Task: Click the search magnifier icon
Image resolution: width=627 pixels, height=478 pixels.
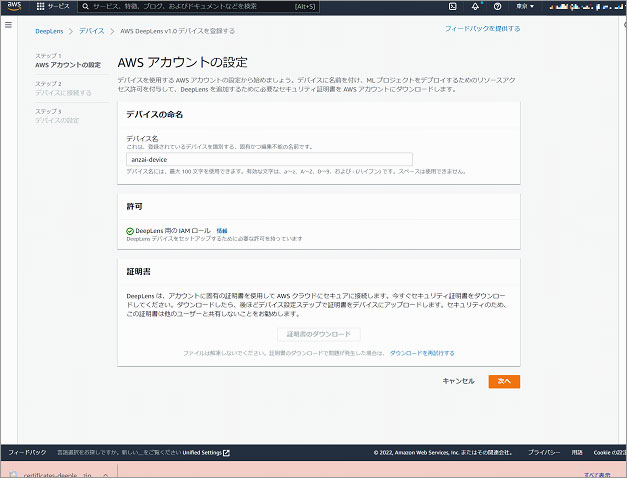Action: [85, 6]
